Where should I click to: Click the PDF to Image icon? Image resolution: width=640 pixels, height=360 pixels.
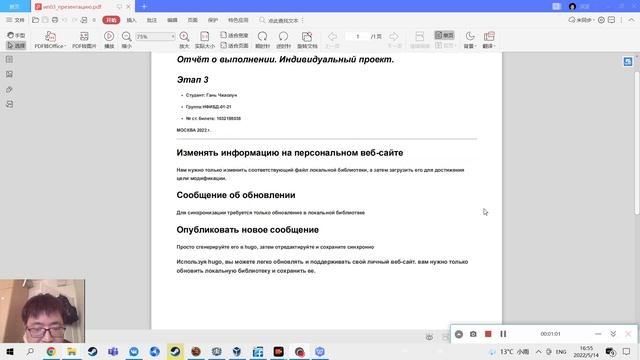(84, 36)
